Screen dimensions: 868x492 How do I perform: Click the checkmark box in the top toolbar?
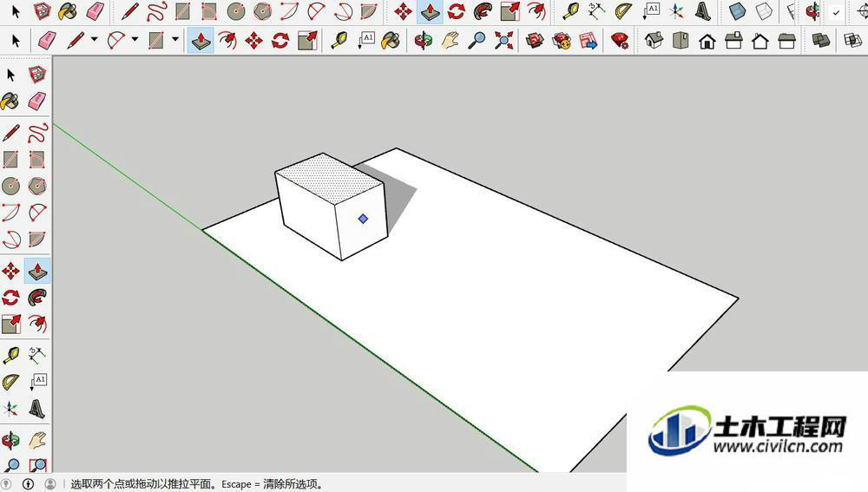836,12
